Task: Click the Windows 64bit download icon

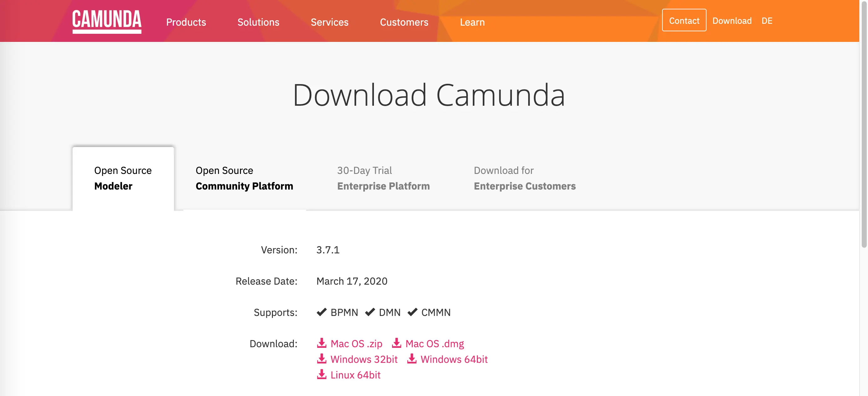Action: [x=411, y=359]
